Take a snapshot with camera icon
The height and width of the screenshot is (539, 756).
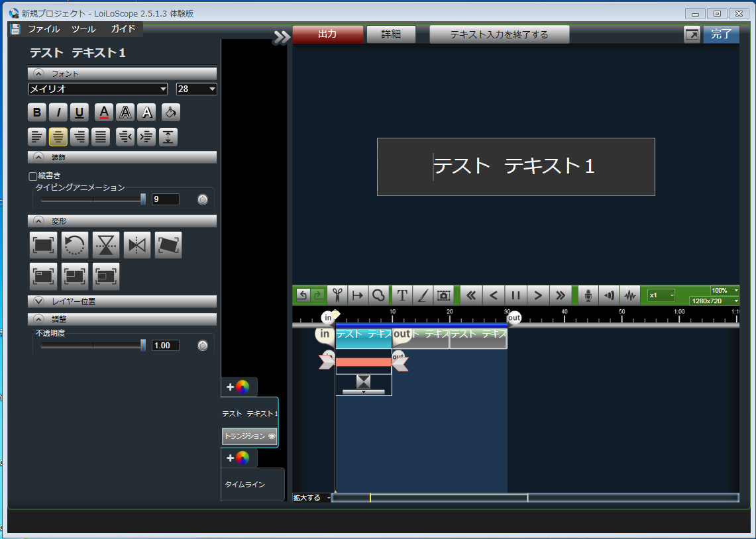(x=443, y=295)
